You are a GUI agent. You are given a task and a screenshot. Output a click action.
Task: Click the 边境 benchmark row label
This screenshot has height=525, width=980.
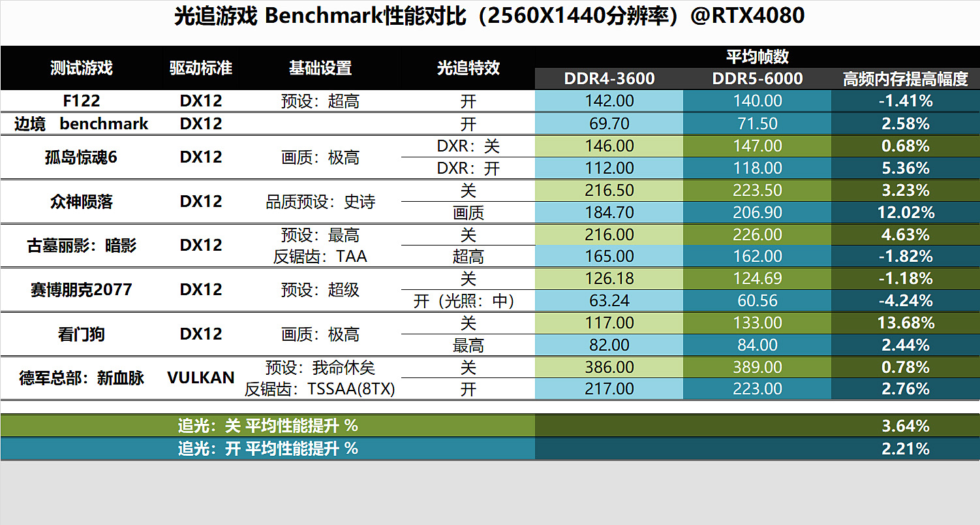[x=80, y=123]
